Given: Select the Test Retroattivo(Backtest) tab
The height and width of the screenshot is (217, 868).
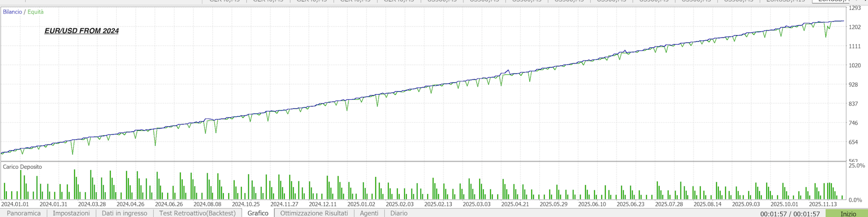Looking at the screenshot, I should point(198,213).
